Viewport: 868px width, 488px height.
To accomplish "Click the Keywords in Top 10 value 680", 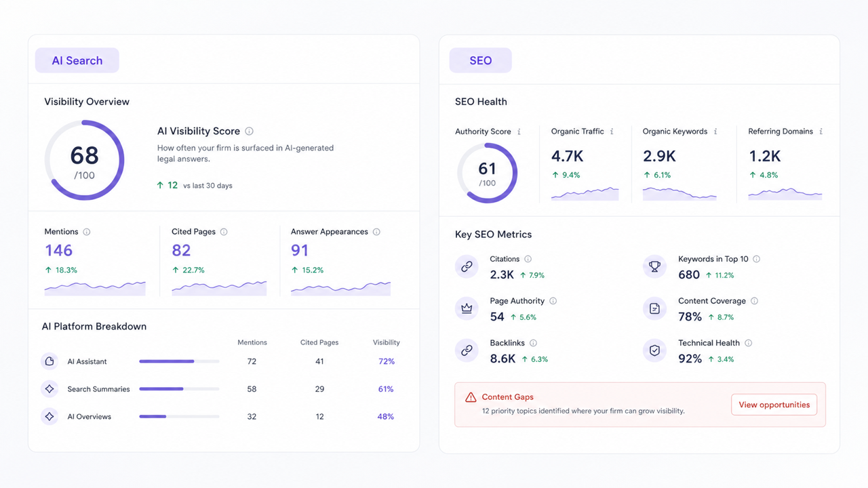I will point(689,274).
